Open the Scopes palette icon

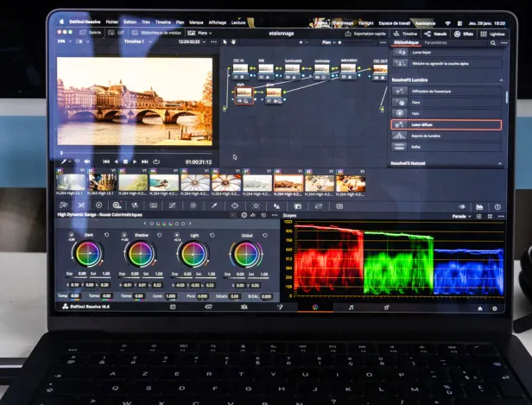pos(479,207)
